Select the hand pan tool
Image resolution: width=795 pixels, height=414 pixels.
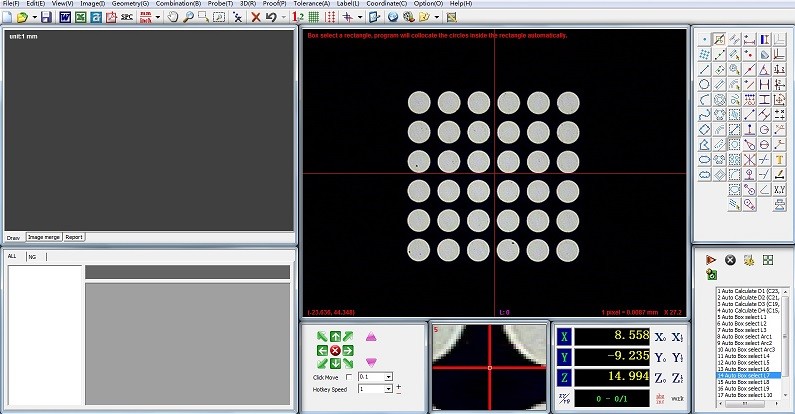(172, 17)
